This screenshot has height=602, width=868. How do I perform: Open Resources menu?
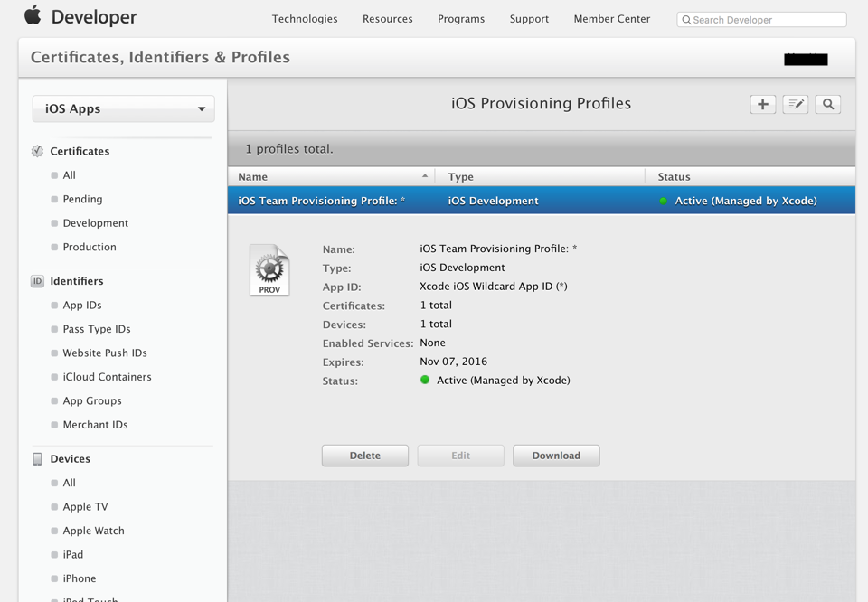[x=388, y=19]
